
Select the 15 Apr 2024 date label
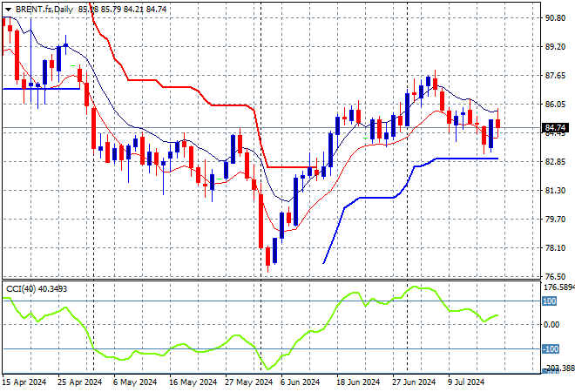click(24, 382)
